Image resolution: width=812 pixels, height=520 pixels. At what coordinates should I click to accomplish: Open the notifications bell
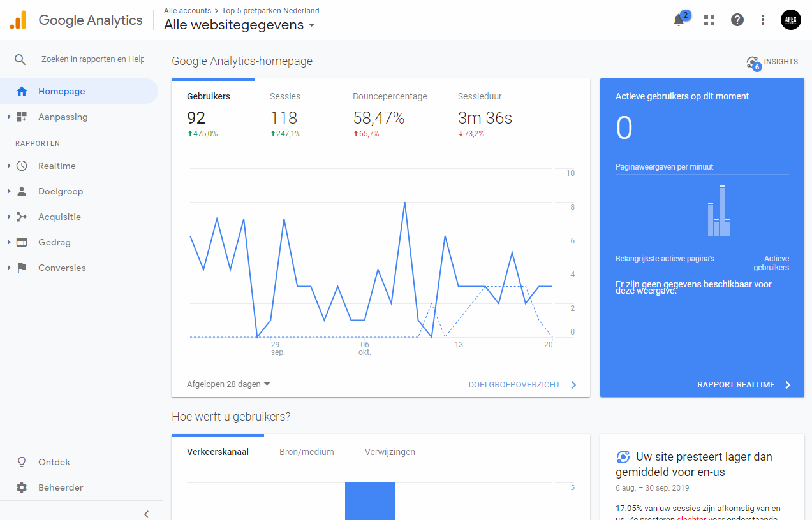tap(679, 20)
